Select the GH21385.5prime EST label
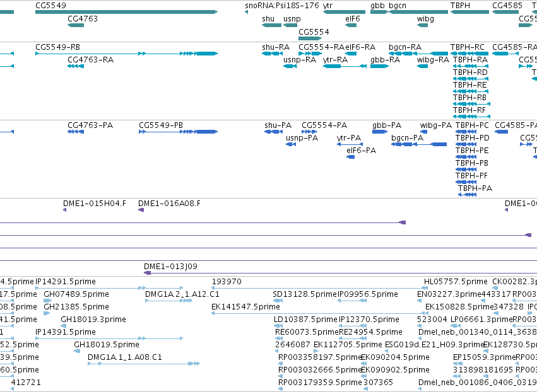Screen dimensions: 537x392 tap(76, 307)
